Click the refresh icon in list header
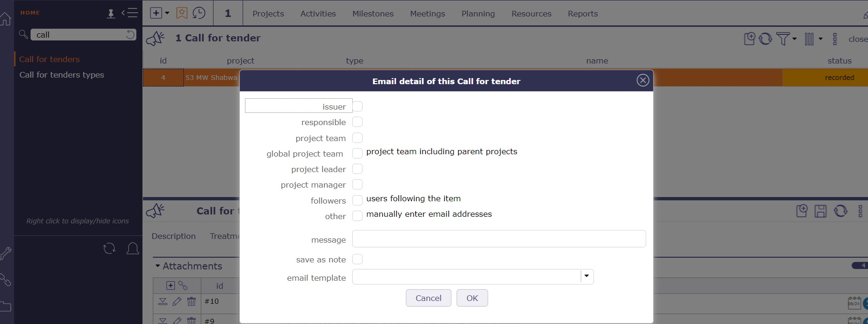 765,39
